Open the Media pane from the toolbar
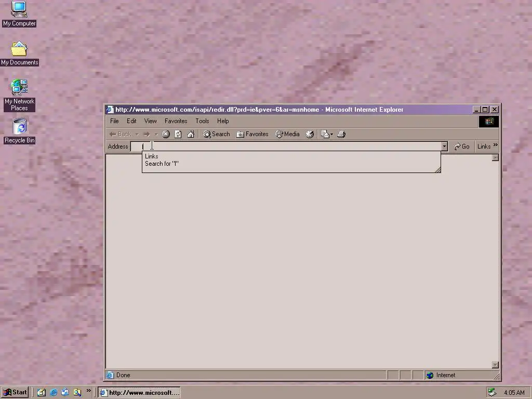Viewport: 532px width, 399px height. [x=287, y=135]
